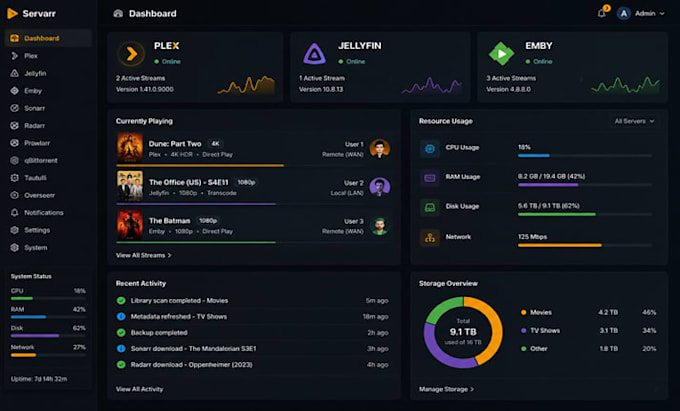680x411 pixels.
Task: Click User 2 avatar
Action: click(x=379, y=187)
